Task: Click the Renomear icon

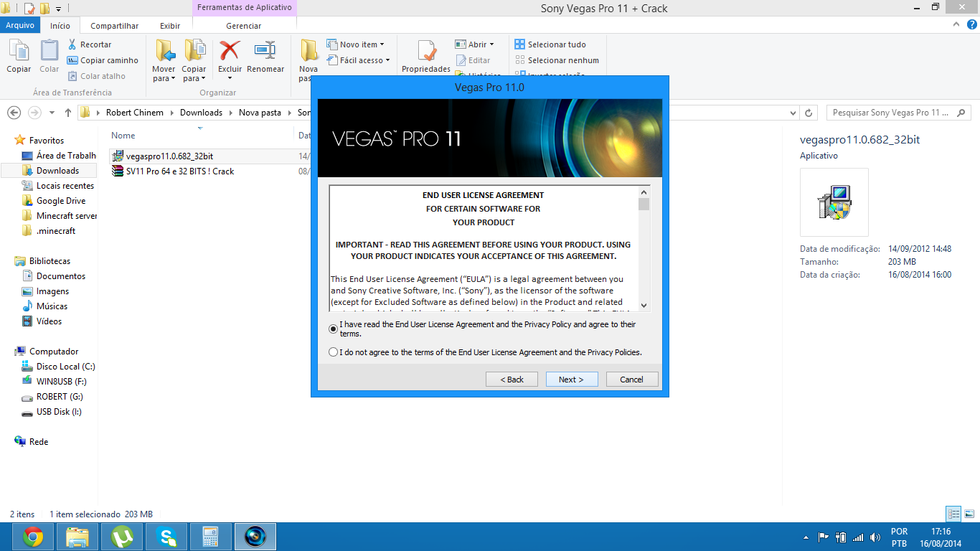Action: coord(265,52)
